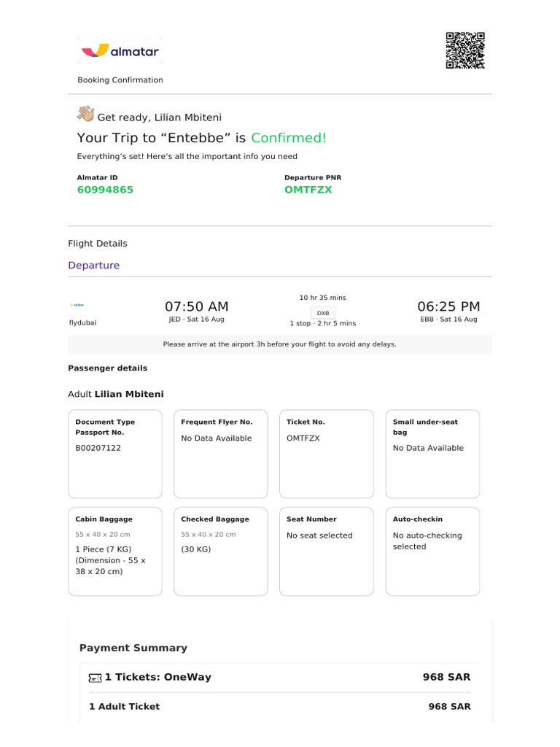Select the Ticket No. card

[327, 454]
